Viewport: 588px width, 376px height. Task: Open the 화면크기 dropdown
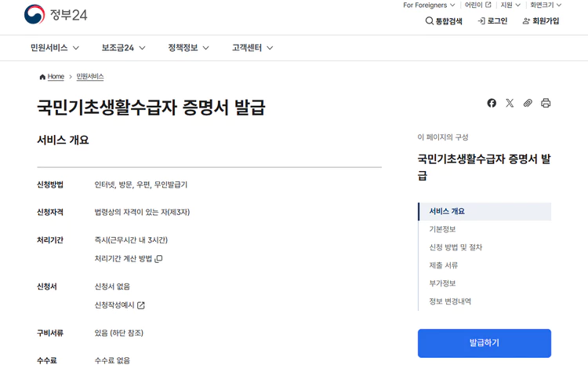coord(546,5)
